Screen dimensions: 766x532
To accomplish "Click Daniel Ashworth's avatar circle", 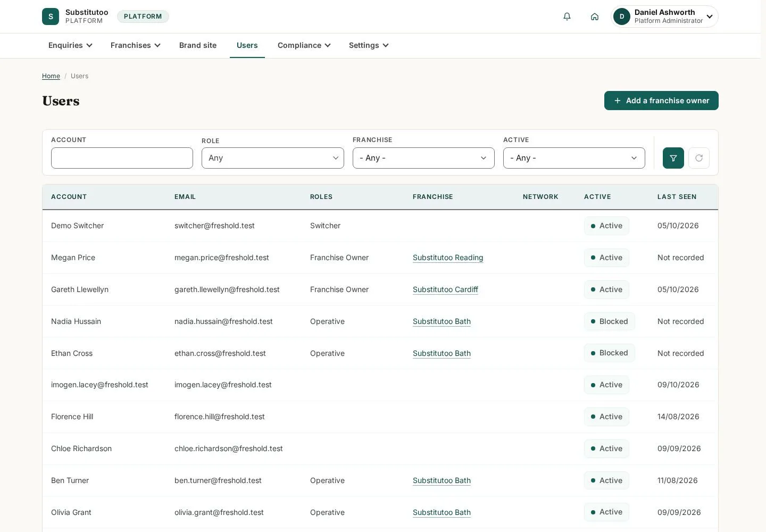I will (622, 16).
